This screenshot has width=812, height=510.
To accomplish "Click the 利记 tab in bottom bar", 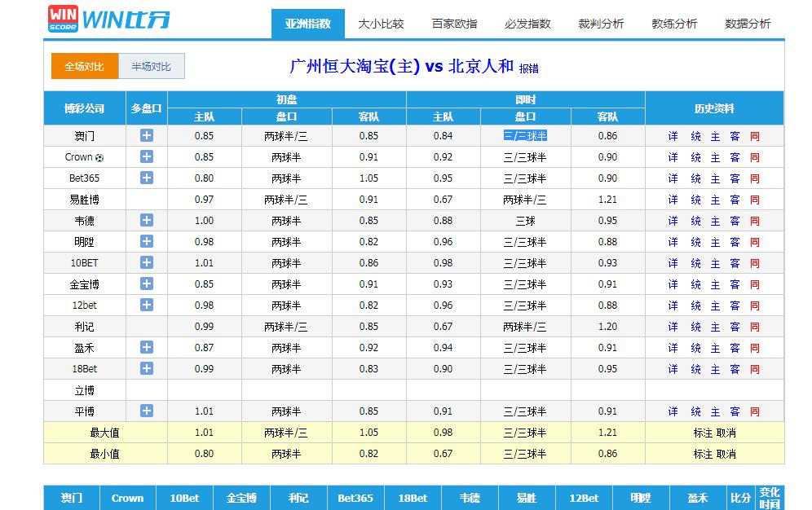I will (298, 498).
